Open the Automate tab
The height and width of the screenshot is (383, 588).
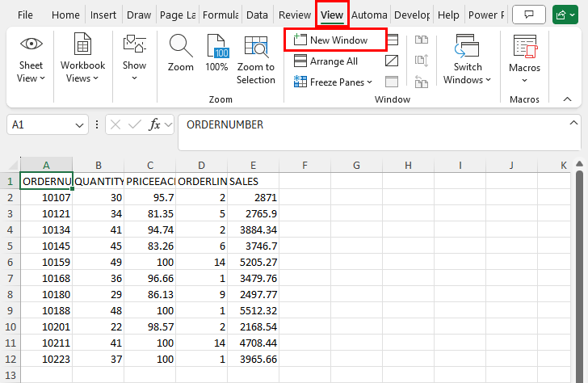(x=369, y=15)
